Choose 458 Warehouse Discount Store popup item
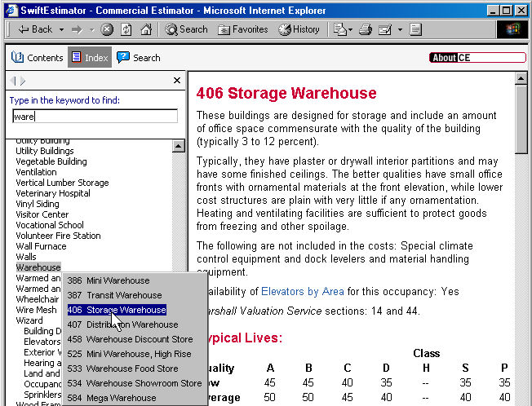The width and height of the screenshot is (532, 406). (x=130, y=339)
